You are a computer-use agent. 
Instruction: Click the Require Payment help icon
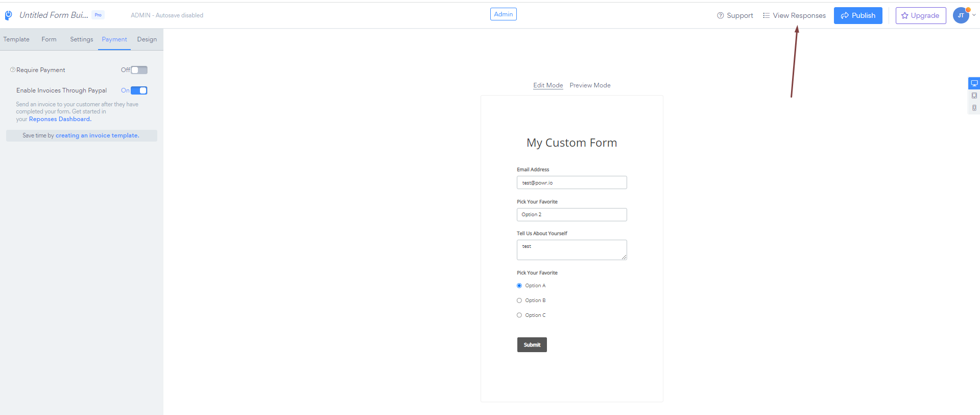tap(13, 70)
